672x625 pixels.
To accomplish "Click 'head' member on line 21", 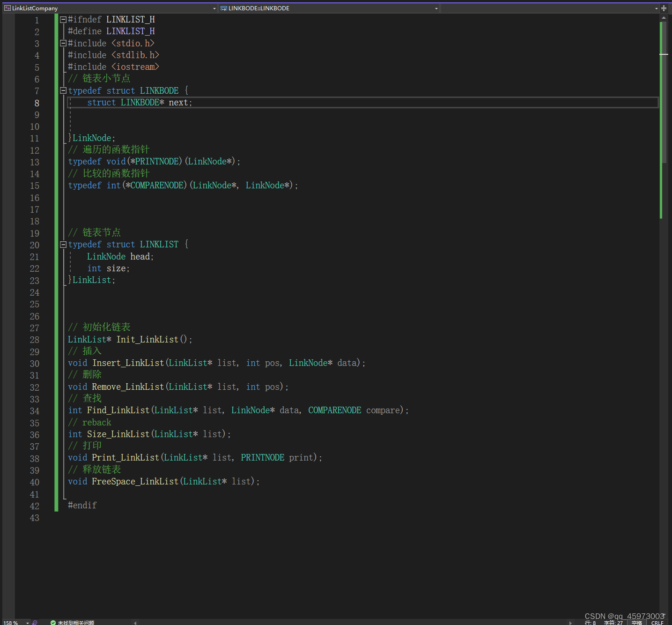I will coord(140,256).
